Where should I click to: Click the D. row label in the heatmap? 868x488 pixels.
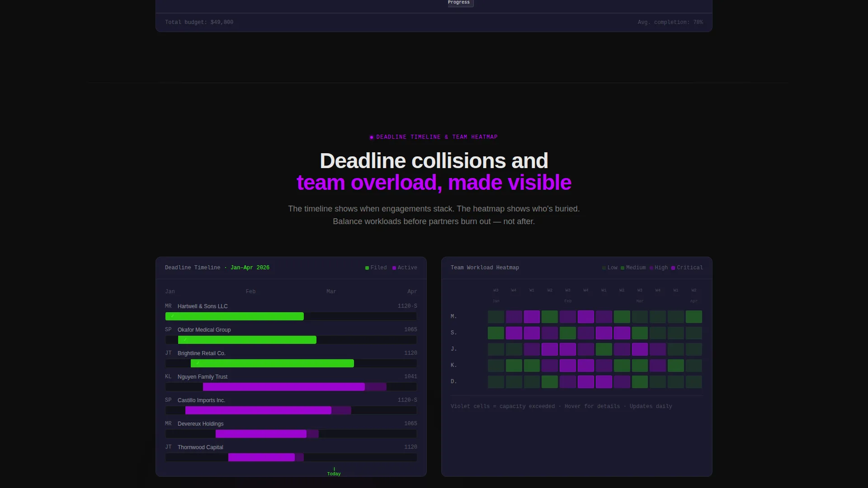(453, 382)
